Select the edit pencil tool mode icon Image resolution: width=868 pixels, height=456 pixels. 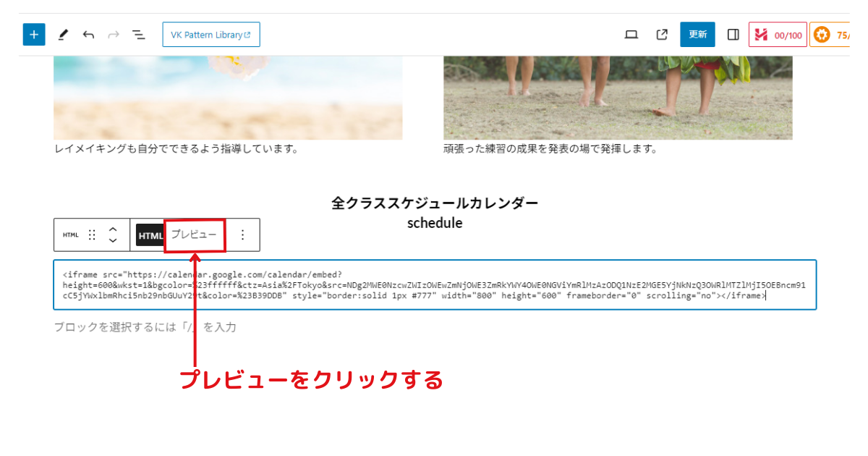point(62,34)
